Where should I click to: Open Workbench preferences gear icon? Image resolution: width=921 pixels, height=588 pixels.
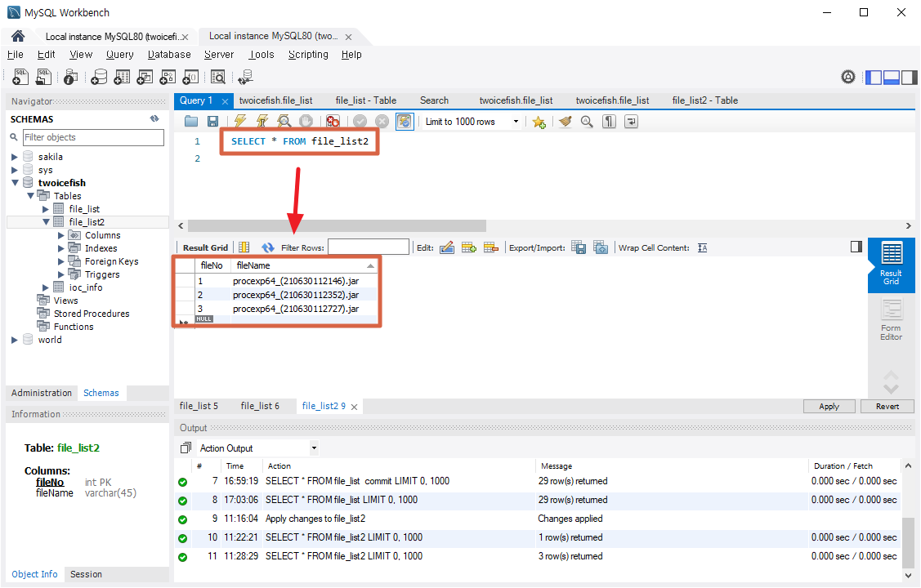point(848,77)
